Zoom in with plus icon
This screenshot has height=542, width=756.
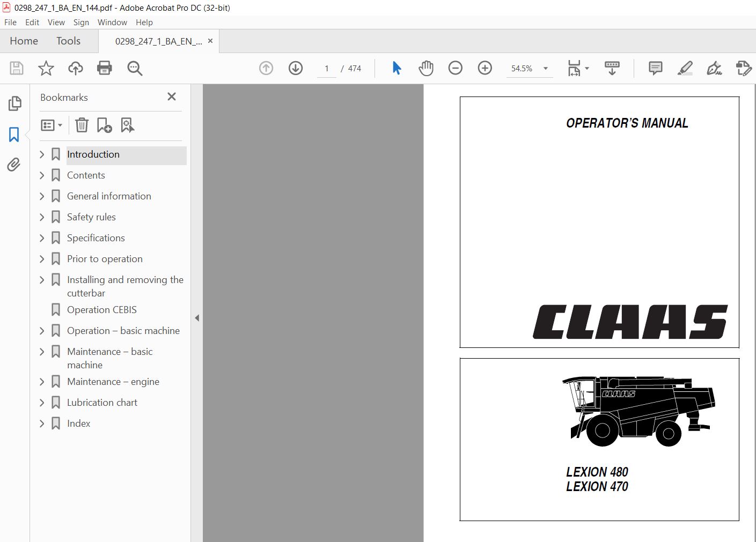pos(485,68)
